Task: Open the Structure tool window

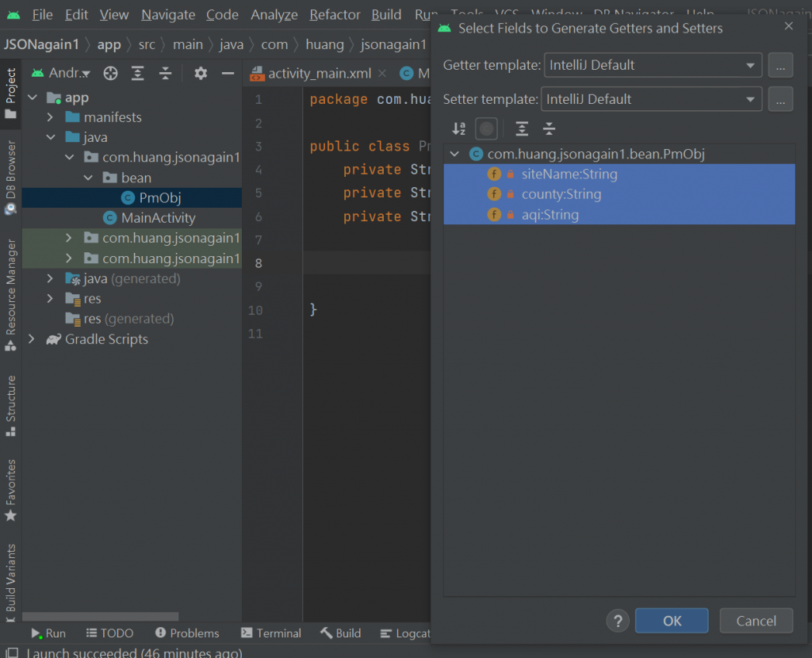Action: pyautogui.click(x=10, y=405)
